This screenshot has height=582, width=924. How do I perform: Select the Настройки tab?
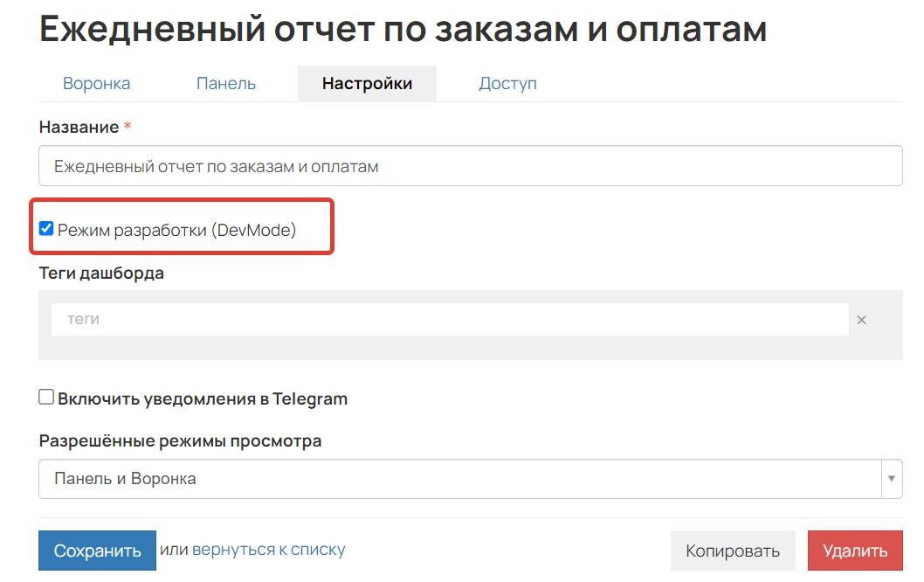[x=367, y=84]
